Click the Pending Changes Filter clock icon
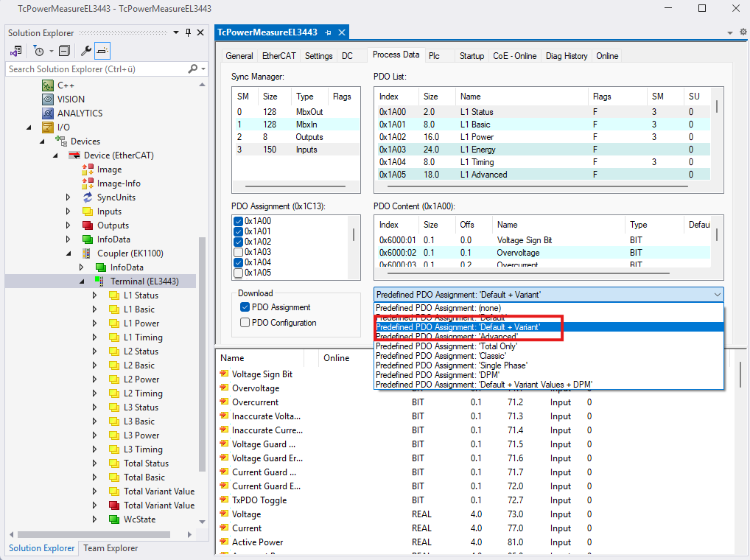 coord(38,51)
